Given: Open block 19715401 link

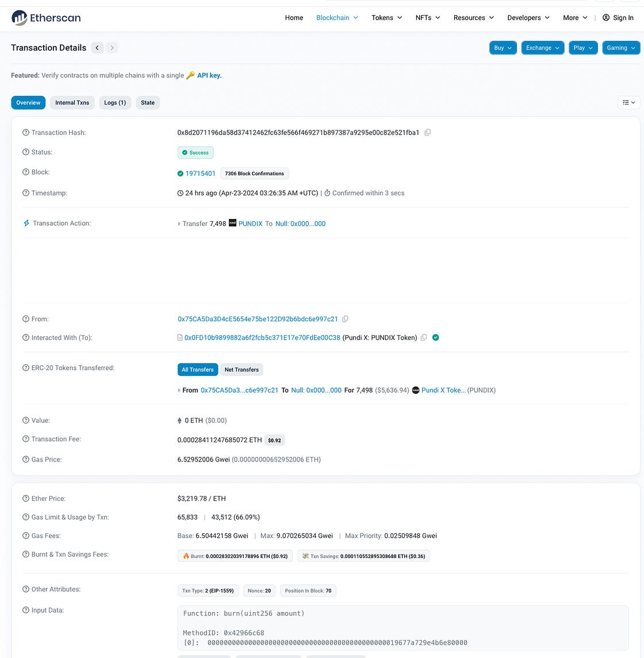Looking at the screenshot, I should click(200, 174).
